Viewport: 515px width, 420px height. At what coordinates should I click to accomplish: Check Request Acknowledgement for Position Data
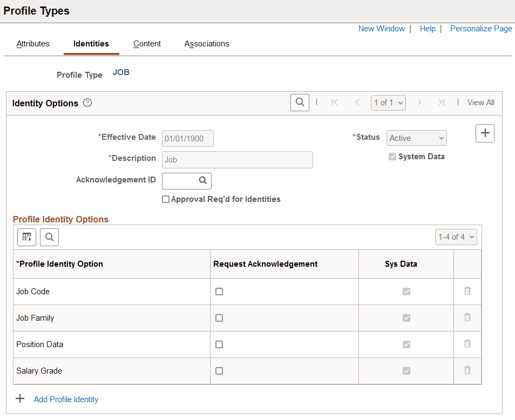pyautogui.click(x=219, y=344)
